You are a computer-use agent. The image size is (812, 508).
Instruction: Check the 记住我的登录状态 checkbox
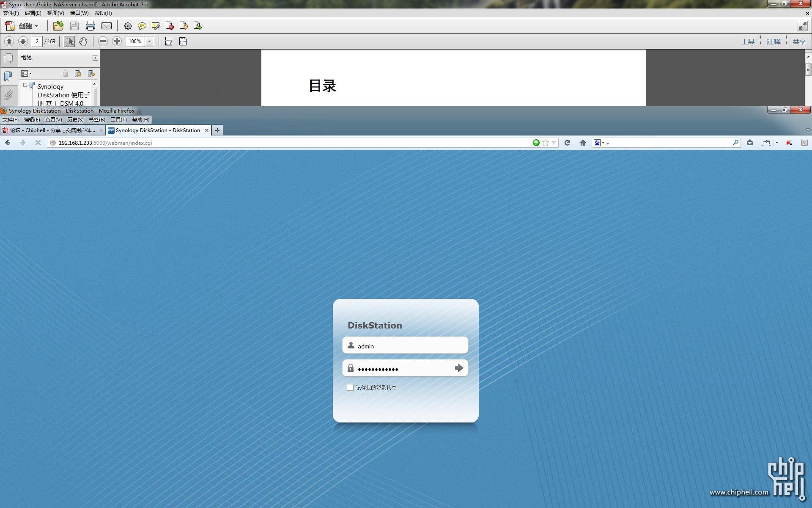click(x=350, y=387)
